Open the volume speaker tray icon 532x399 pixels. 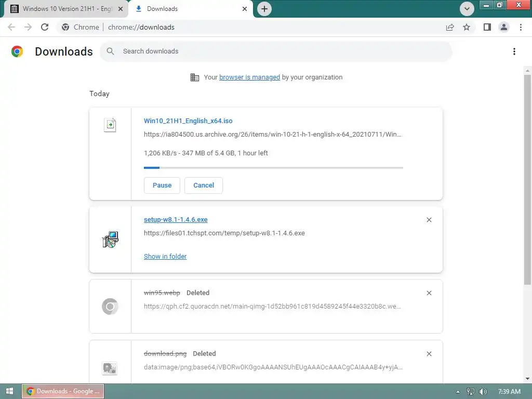coord(483,392)
